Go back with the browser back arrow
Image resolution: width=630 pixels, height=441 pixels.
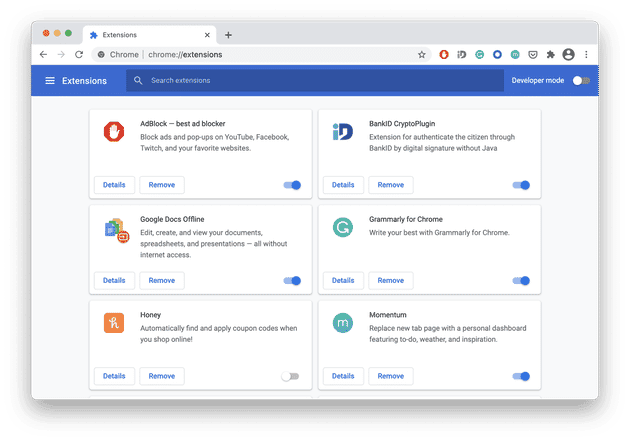[x=43, y=55]
